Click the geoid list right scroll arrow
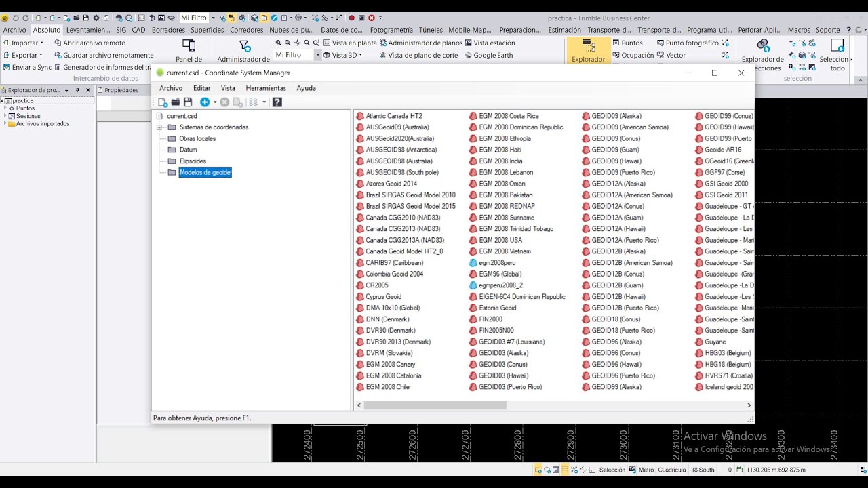Viewport: 868px width, 488px height. [x=749, y=405]
